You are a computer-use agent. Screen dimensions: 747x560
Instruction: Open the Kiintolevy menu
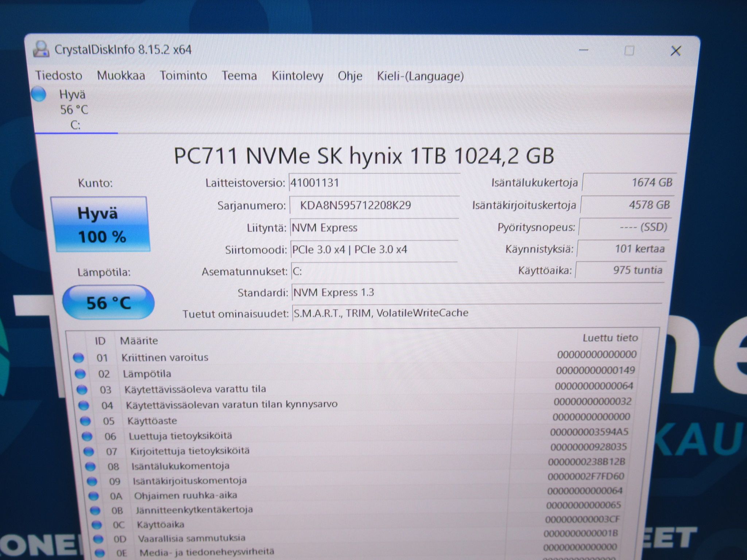[x=297, y=76]
